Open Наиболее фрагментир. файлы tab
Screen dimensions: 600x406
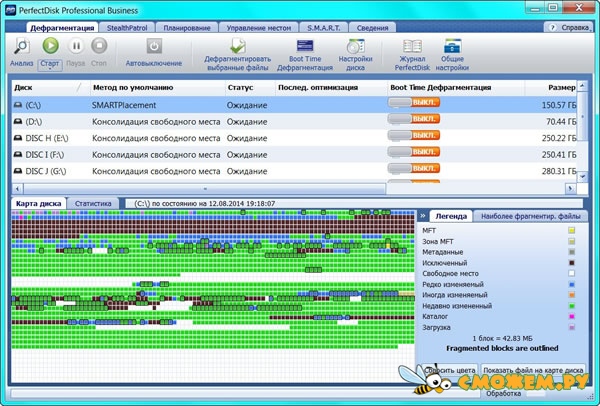pos(530,216)
